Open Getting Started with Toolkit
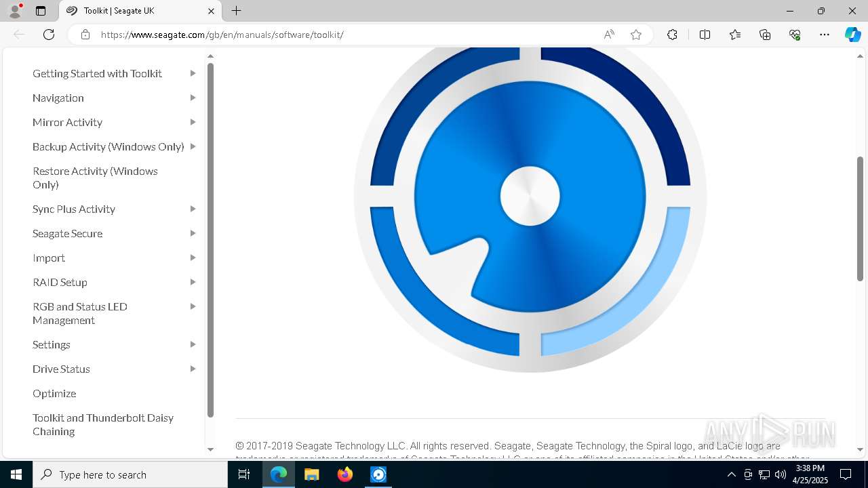 pyautogui.click(x=97, y=73)
